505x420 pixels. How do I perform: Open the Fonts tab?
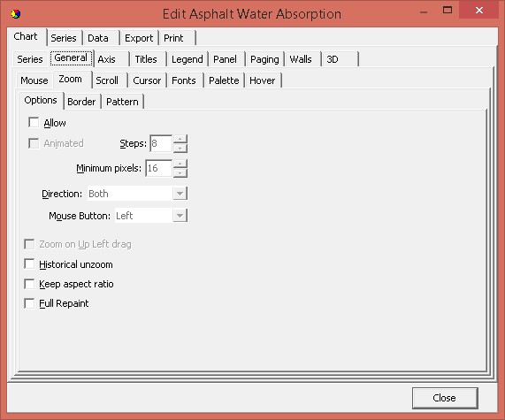tap(184, 80)
